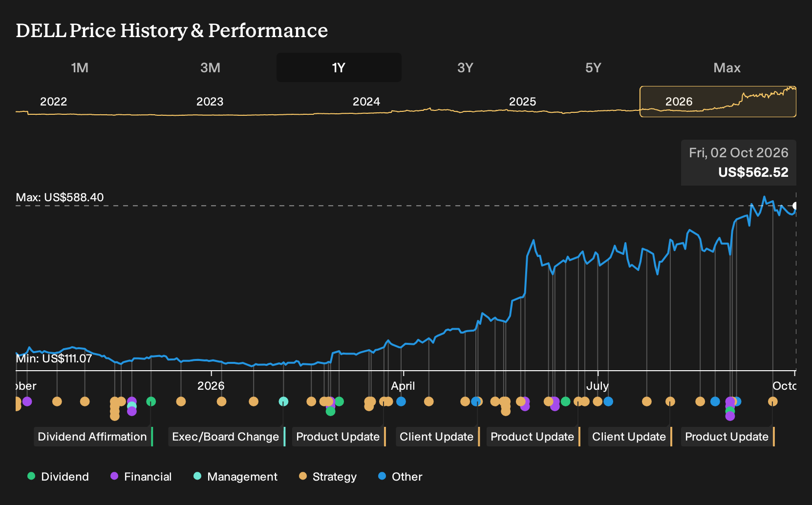Open the Dividend Affirmation event label
The height and width of the screenshot is (505, 812).
click(x=93, y=437)
